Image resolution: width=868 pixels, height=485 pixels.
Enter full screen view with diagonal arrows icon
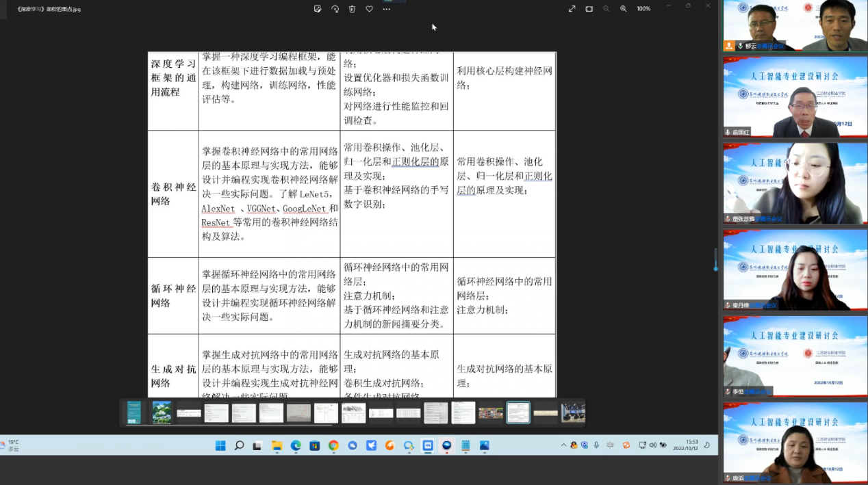click(x=572, y=9)
